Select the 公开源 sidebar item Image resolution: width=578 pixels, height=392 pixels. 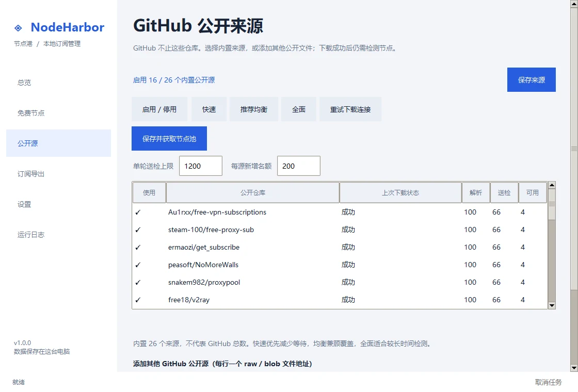pyautogui.click(x=59, y=143)
